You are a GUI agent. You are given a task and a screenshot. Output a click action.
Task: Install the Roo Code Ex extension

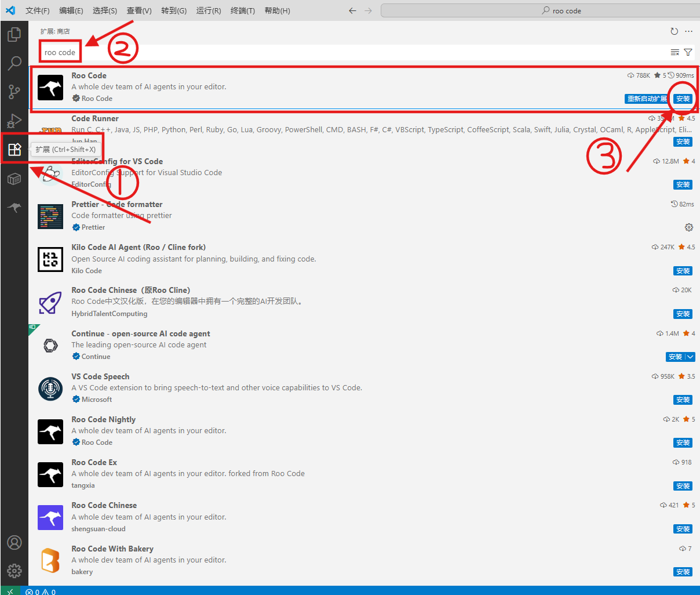tap(683, 486)
